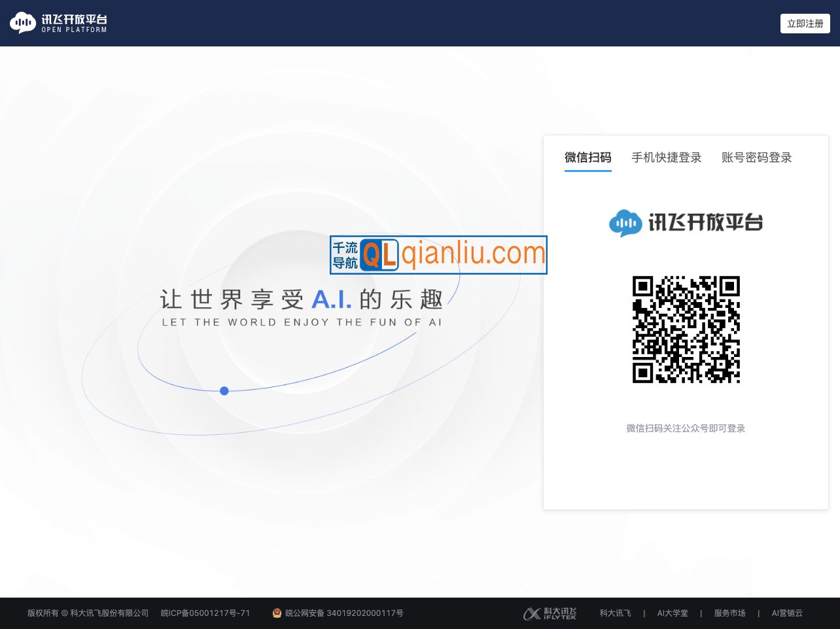Click the blue dot on the orbit line
The image size is (840, 629).
click(x=224, y=391)
